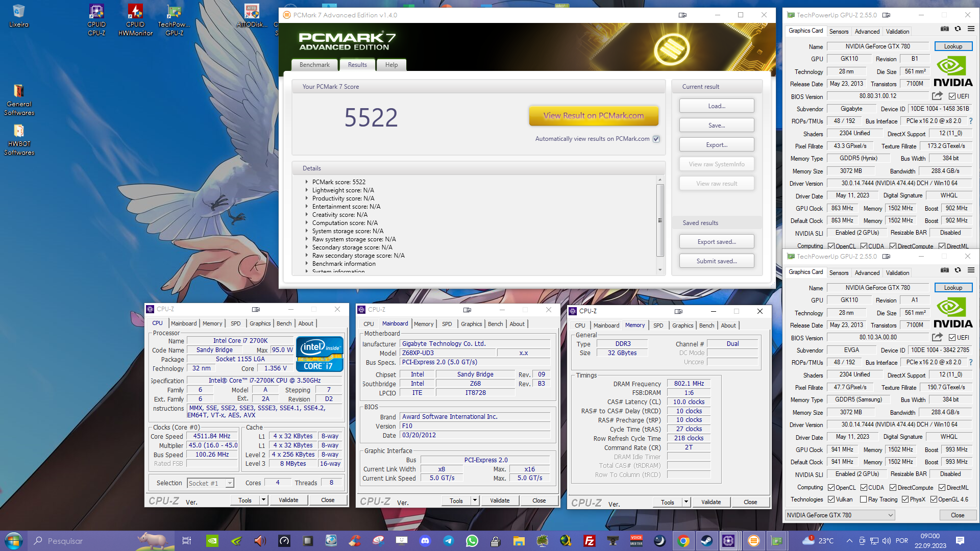The height and width of the screenshot is (551, 980).
Task: Expand Benchmark information detail row
Action: pyautogui.click(x=307, y=264)
